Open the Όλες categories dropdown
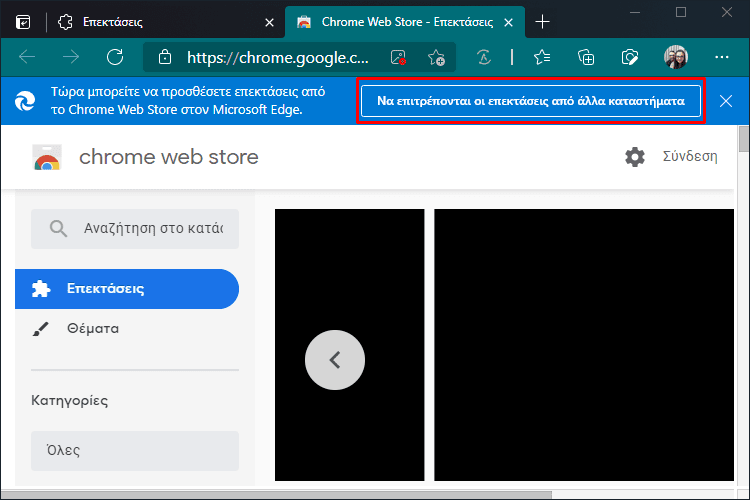This screenshot has height=500, width=750. tap(135, 451)
